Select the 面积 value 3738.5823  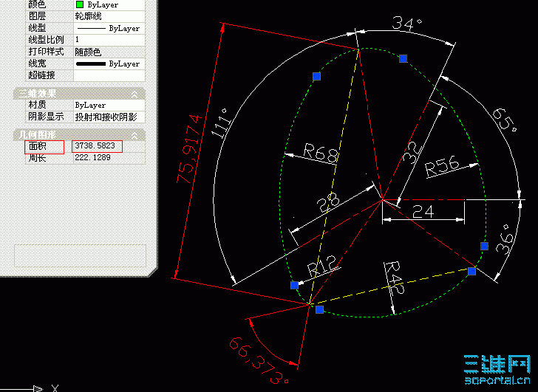click(95, 145)
